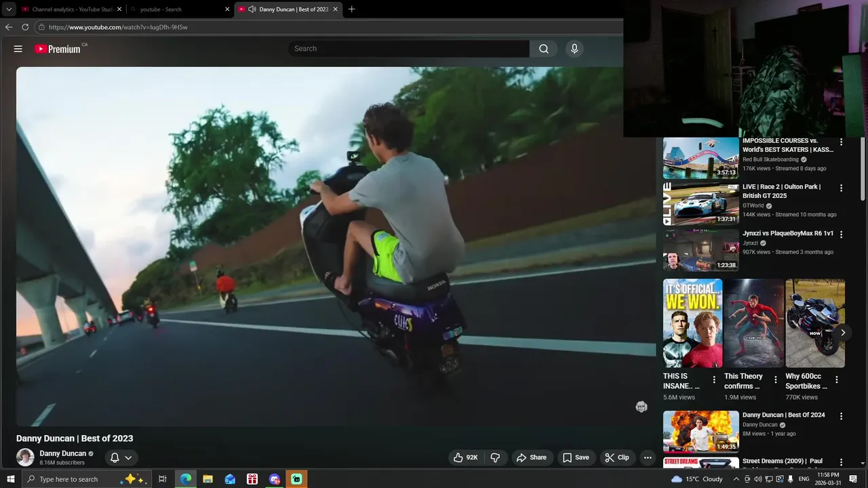Open a new browser tab
Image resolution: width=868 pixels, height=488 pixels.
pos(351,9)
